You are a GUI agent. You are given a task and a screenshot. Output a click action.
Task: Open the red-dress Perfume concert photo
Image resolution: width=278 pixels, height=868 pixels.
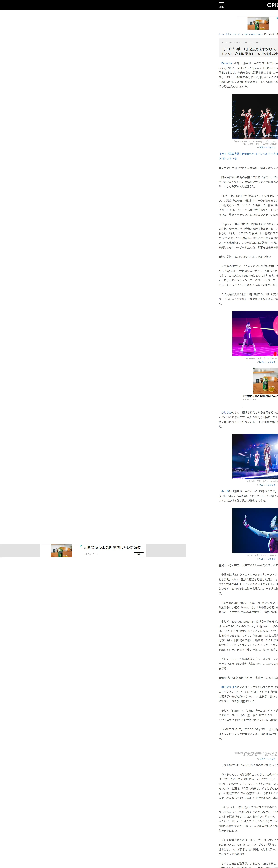255,117
